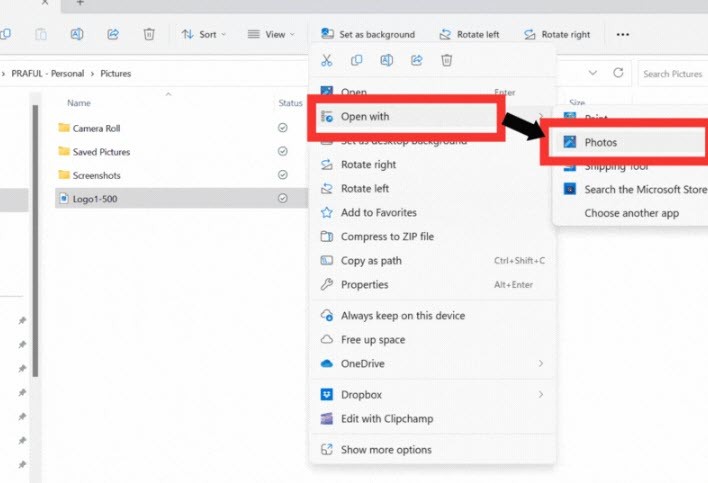Click the Cut scissors icon in context menu
This screenshot has height=483, width=708.
click(x=326, y=60)
